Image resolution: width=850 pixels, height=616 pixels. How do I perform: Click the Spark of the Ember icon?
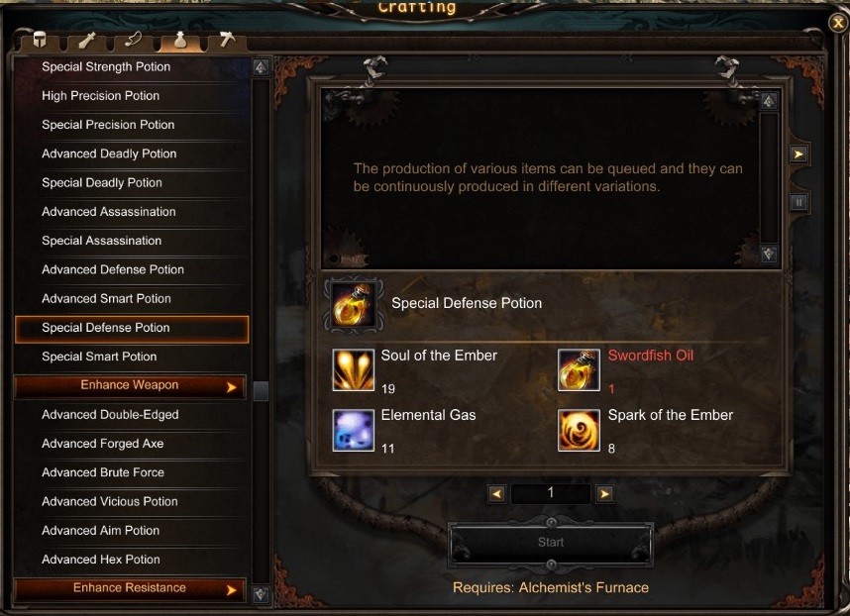tap(579, 430)
